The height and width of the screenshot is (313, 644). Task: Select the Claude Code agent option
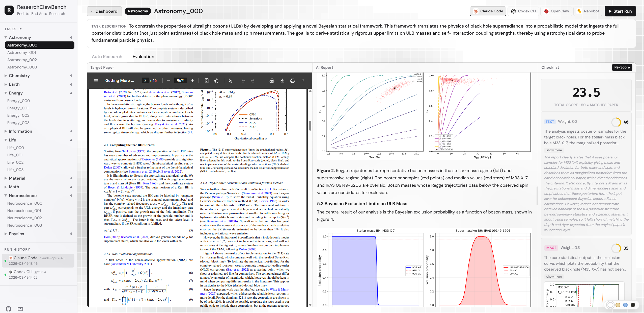488,11
